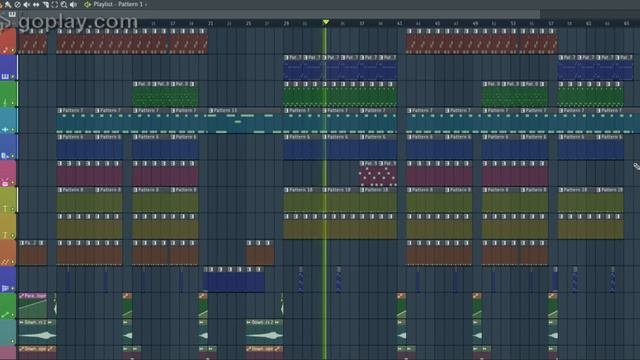Click the icon on blue track 5 header
The image size is (640, 360).
(5, 156)
